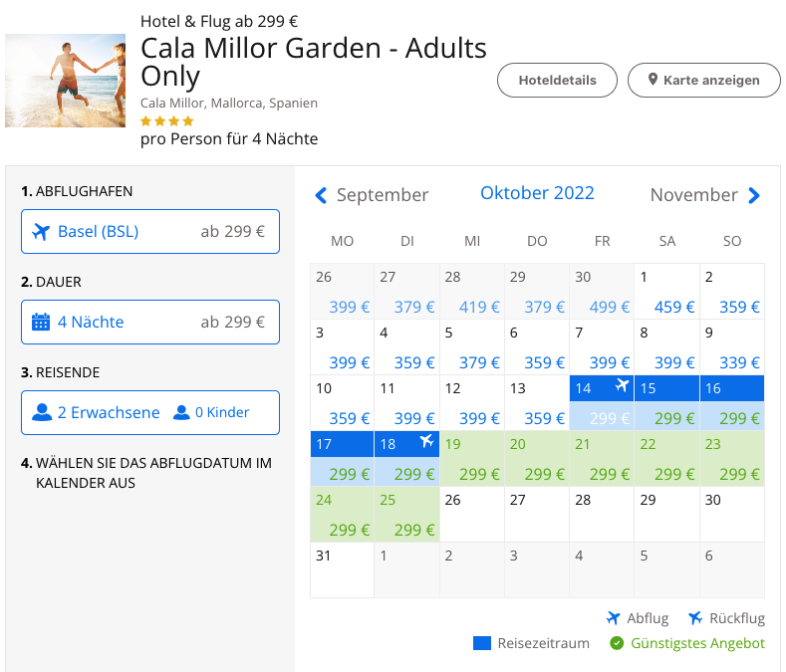Click the calendar icon beside 4 Nächte

click(41, 323)
